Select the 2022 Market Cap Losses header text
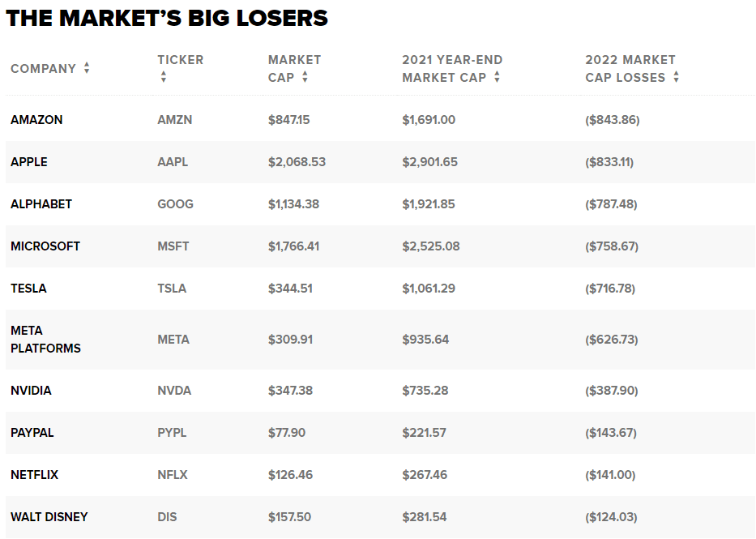 [x=630, y=68]
